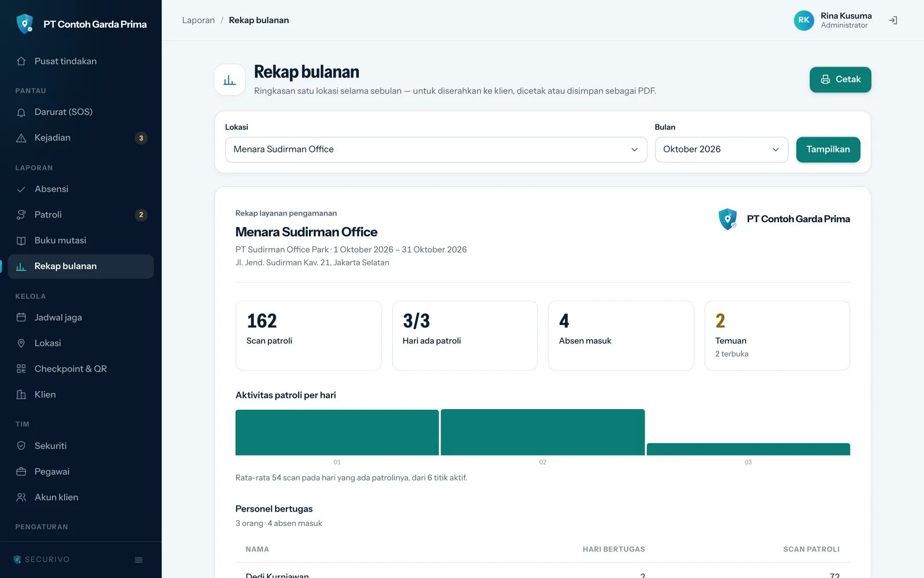
Task: Click the badge 2 next to Patroli
Action: [141, 215]
